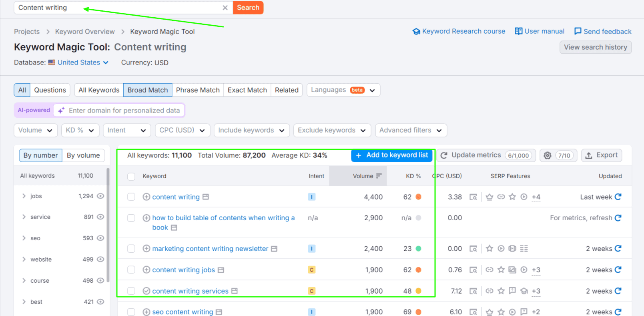Switch to Exact Match tab
This screenshot has height=316, width=644.
(x=247, y=90)
